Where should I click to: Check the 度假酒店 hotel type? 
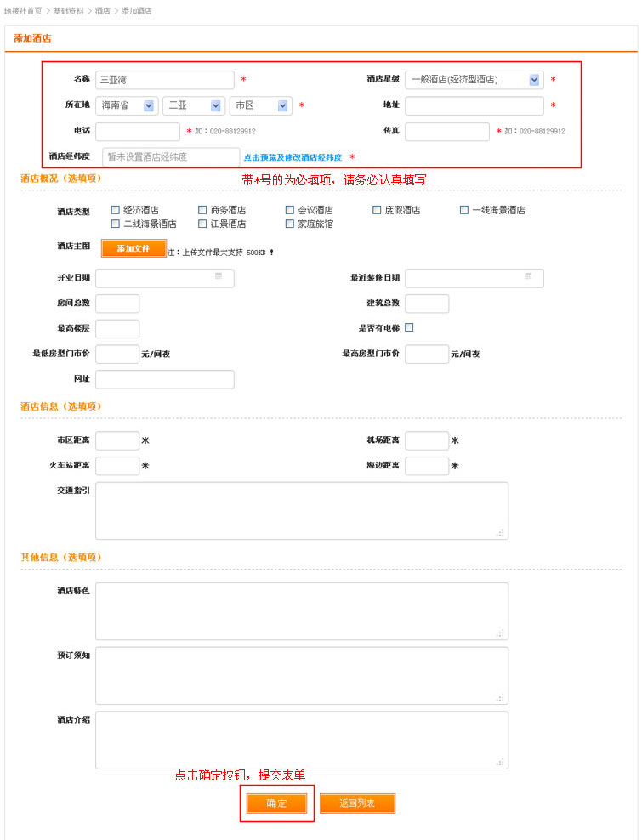click(x=377, y=210)
